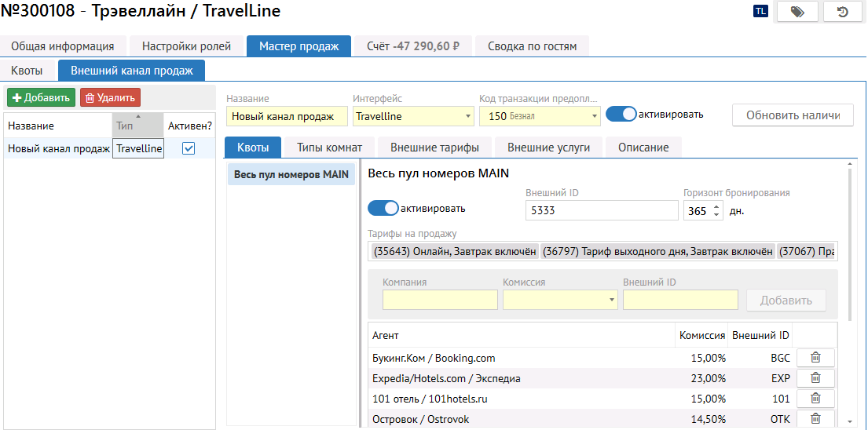Screen dimensions: 868x430
Task: Toggle активировать switch for MAIN room pool
Action: point(383,209)
